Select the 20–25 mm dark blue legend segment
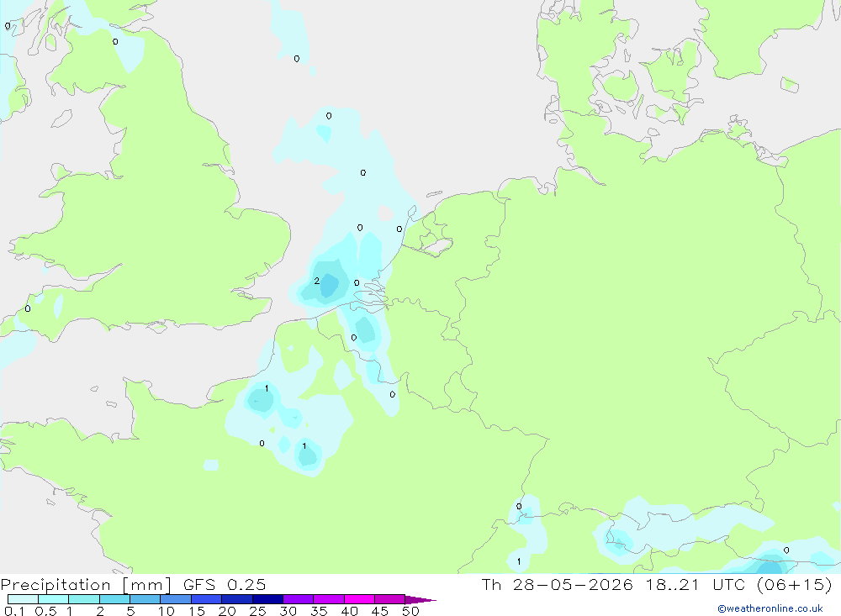 coord(236,599)
